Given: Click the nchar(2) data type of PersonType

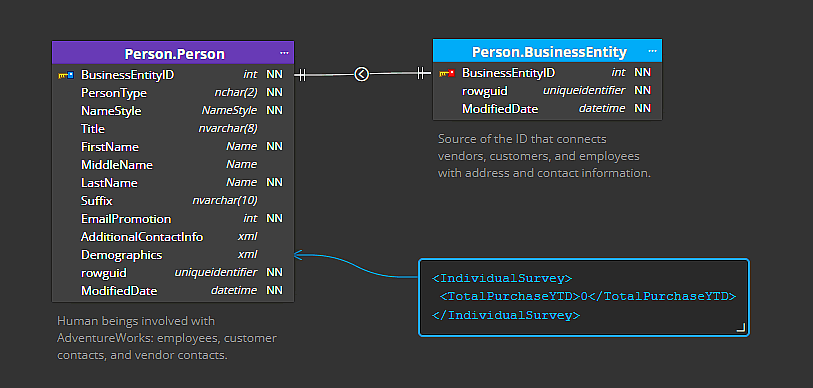Looking at the screenshot, I should [235, 93].
